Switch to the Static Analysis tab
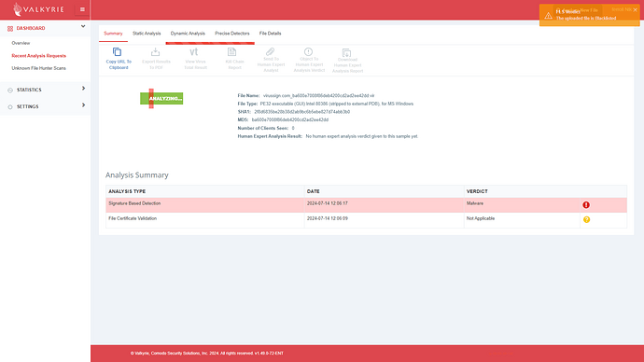 (147, 34)
